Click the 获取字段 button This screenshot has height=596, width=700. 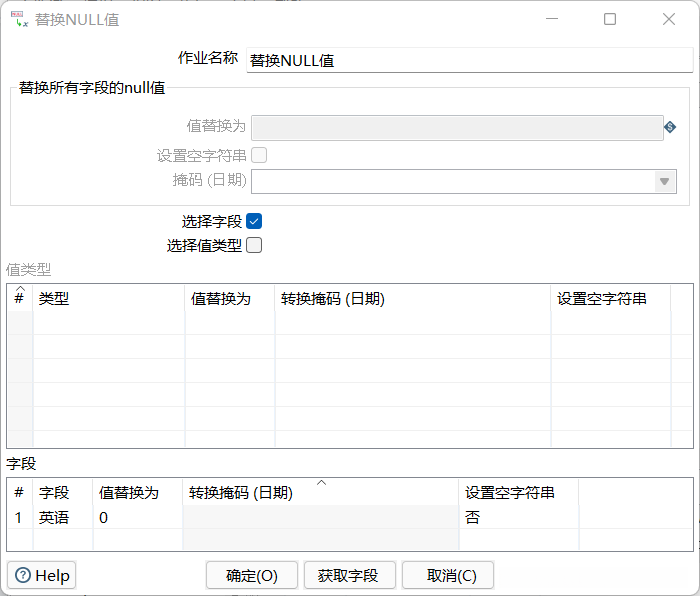click(350, 575)
